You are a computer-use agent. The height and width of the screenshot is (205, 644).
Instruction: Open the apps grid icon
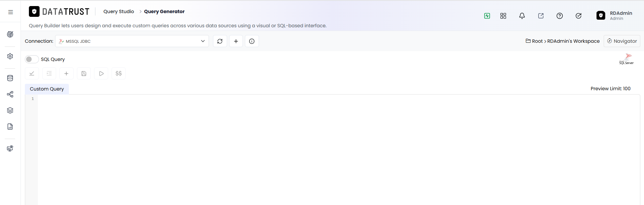point(503,16)
